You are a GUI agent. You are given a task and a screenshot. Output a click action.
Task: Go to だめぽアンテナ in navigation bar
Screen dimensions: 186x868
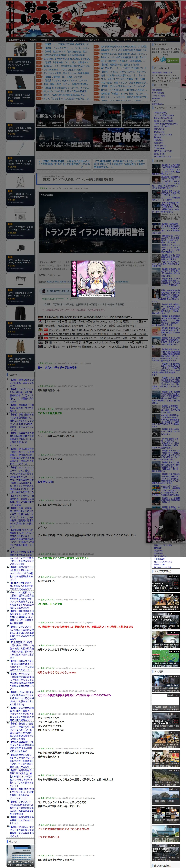pos(48,40)
